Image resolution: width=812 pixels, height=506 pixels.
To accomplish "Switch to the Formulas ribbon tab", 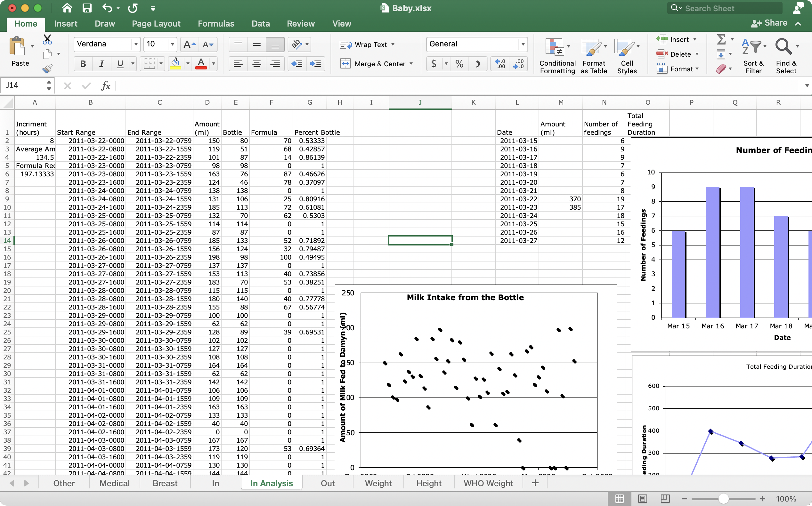I will point(216,23).
